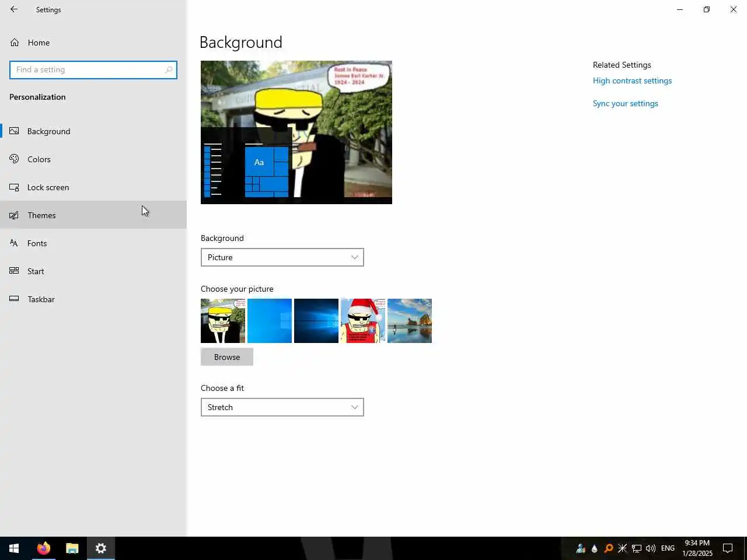The image size is (747, 560).
Task: Close the Settings window
Action: click(734, 9)
